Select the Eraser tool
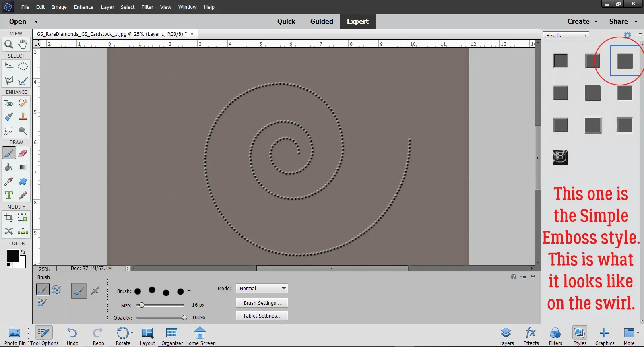Screen dimensions: 644x347 (23, 153)
